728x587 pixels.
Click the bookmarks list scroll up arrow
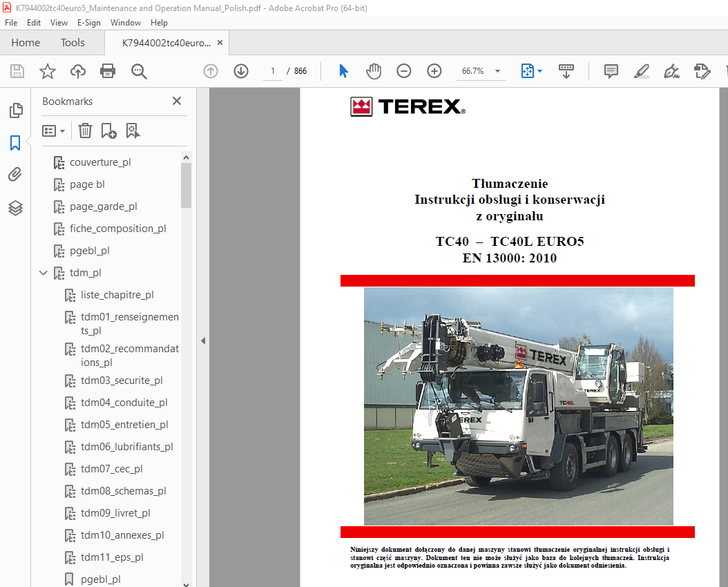coord(186,157)
